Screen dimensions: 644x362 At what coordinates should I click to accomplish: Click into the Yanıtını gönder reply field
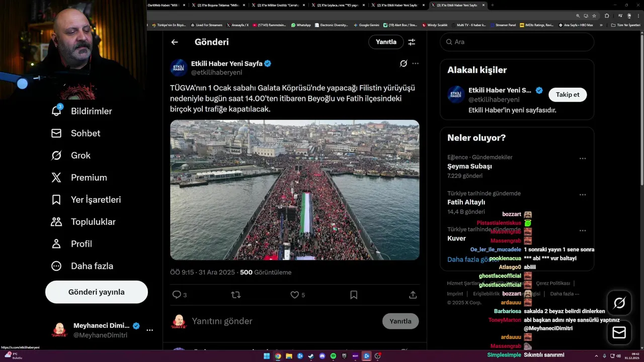[x=284, y=321]
